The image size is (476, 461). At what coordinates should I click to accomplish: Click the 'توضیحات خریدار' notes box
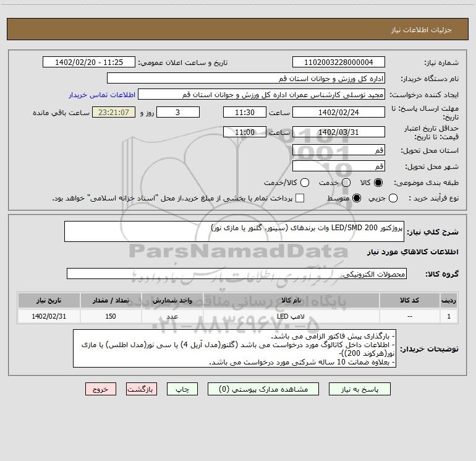point(235,348)
